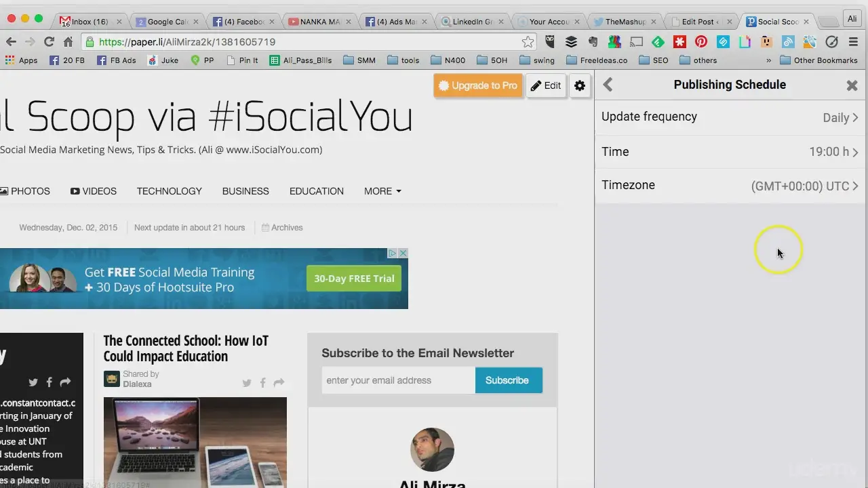The height and width of the screenshot is (488, 868).
Task: Forward the Connected School article via share arrow
Action: coord(279,383)
